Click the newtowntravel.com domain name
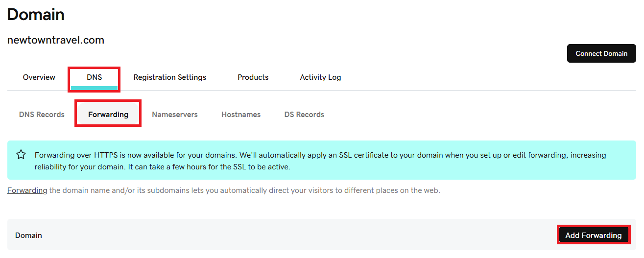 [x=56, y=40]
